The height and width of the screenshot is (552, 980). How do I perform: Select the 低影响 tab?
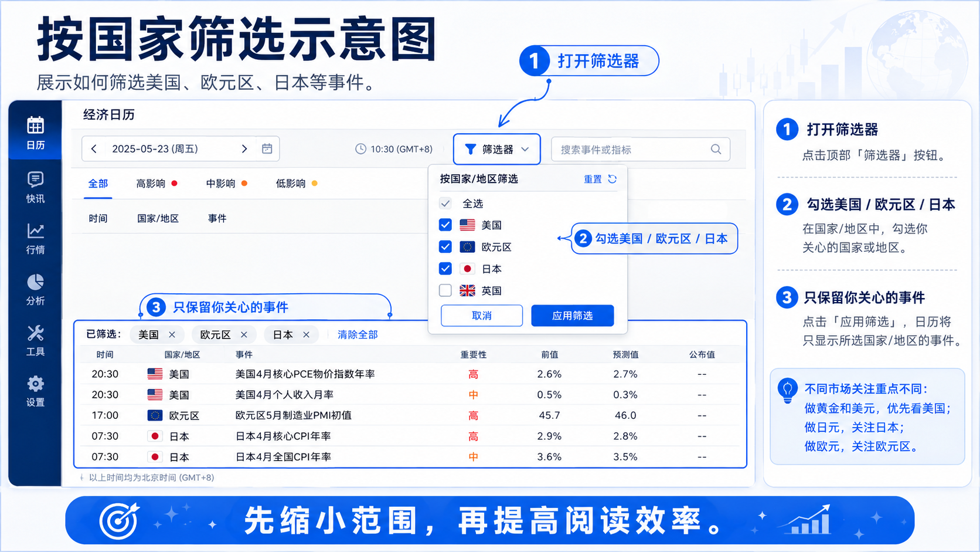(x=297, y=184)
